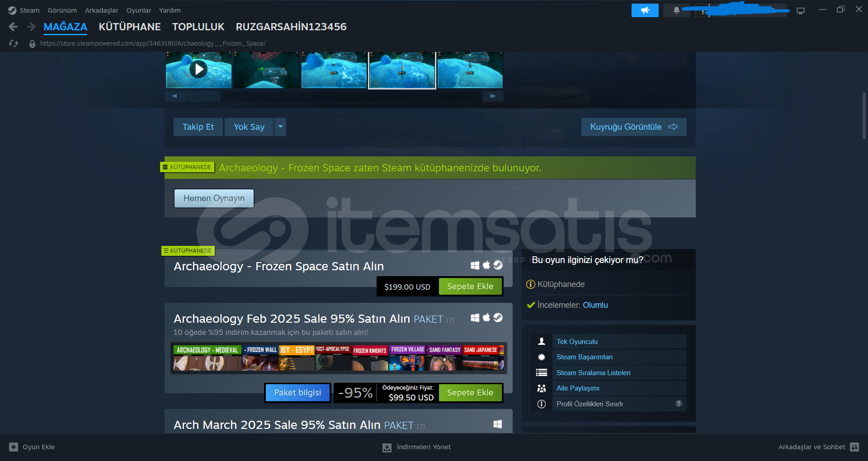Open notifications bell icon
868x461 pixels.
(x=676, y=10)
